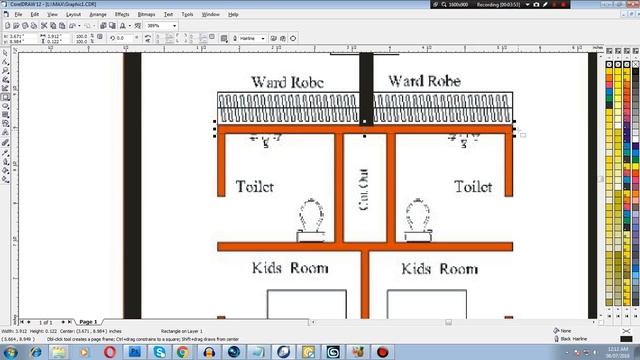Open the Wrap Paragraph Text dropdown
640x360 pixels.
click(x=224, y=38)
